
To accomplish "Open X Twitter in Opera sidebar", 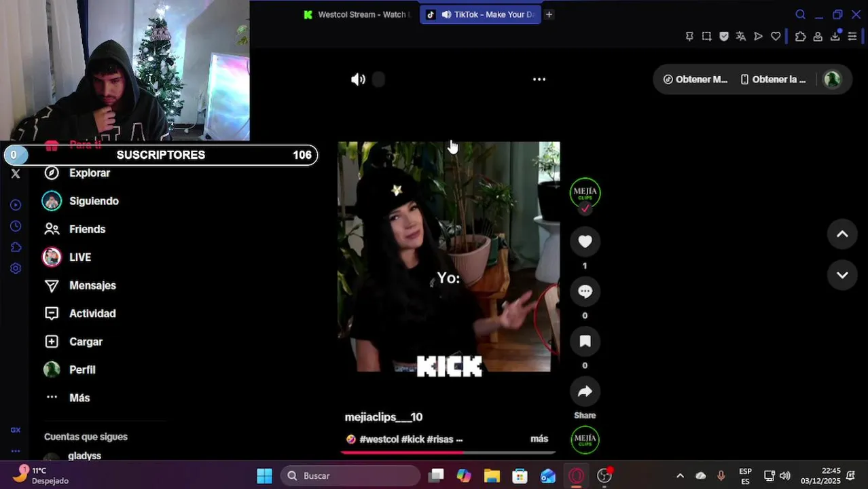I will pyautogui.click(x=16, y=173).
